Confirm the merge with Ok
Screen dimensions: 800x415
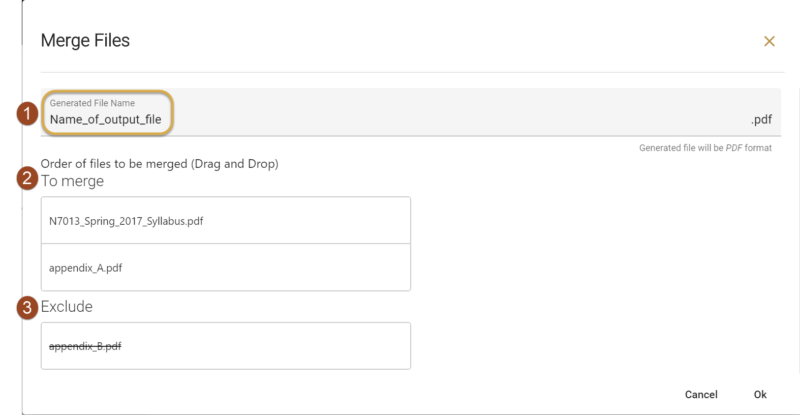[x=760, y=395]
